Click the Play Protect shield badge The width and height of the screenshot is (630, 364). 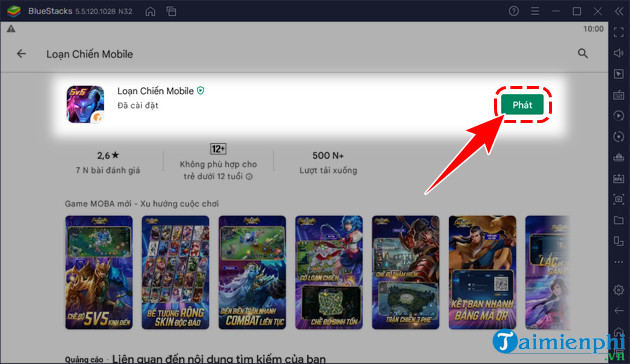click(x=200, y=91)
